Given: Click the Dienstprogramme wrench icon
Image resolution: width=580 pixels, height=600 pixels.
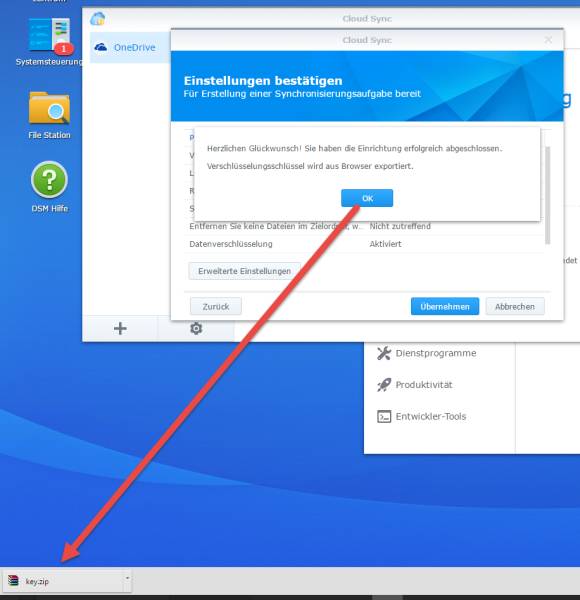Looking at the screenshot, I should (384, 353).
